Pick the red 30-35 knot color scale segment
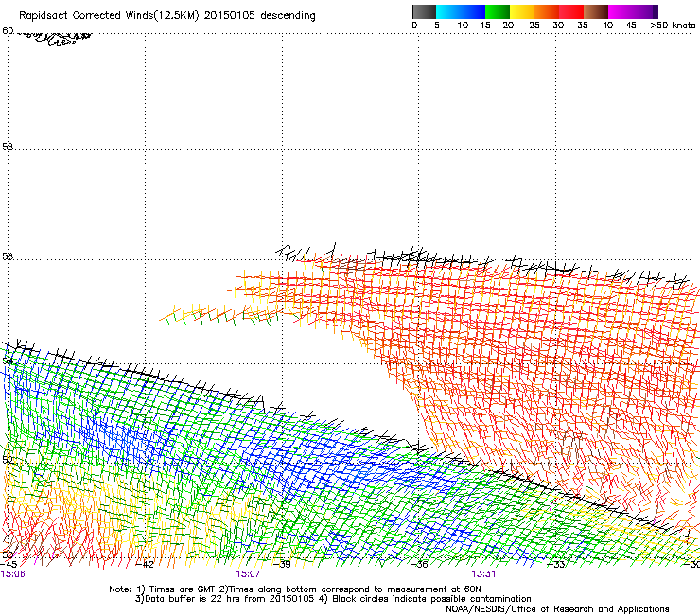 (x=571, y=11)
